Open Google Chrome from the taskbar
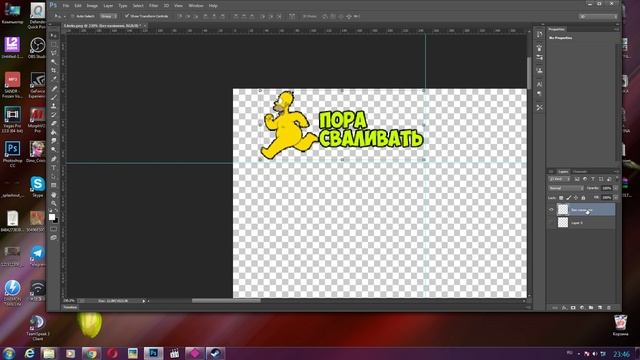 point(91,353)
